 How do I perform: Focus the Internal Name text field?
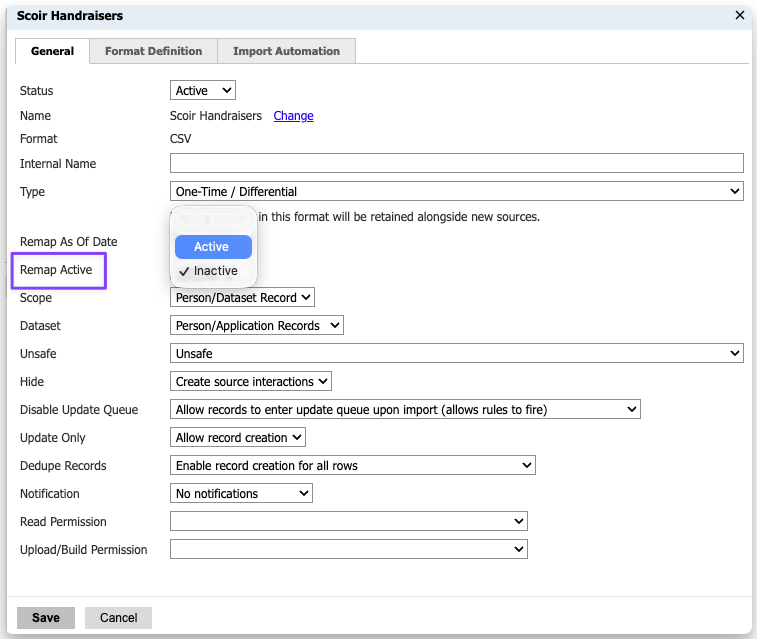point(457,163)
